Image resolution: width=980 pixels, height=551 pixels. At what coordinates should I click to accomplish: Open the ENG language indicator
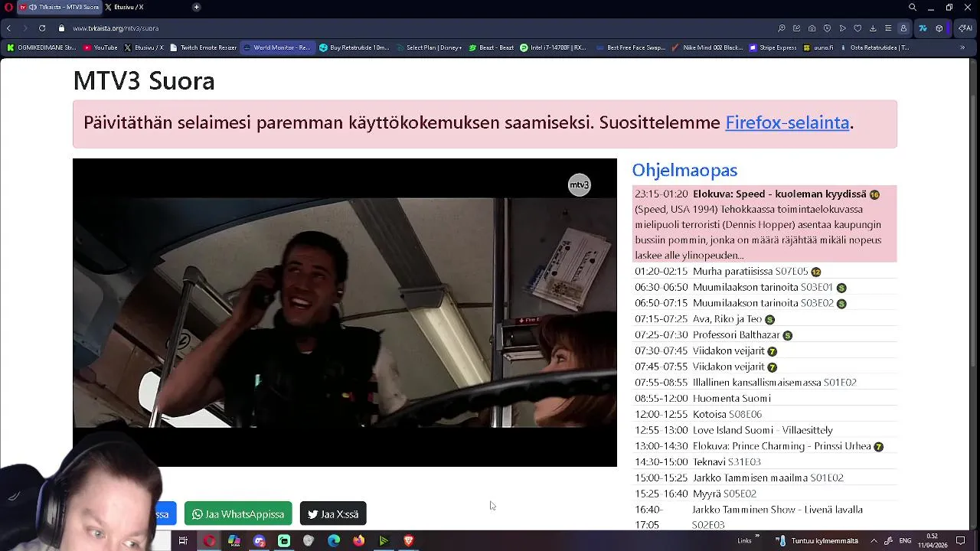[905, 541]
